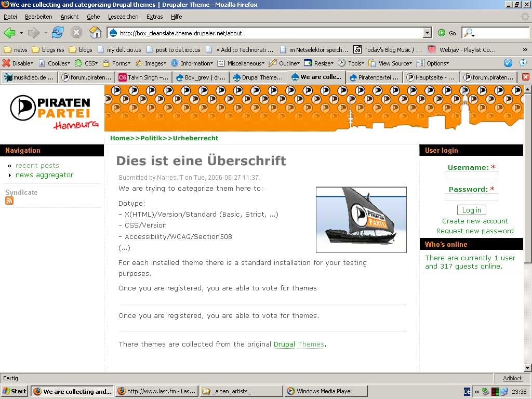Click the Log in button
The height and width of the screenshot is (399, 532).
[x=471, y=210]
